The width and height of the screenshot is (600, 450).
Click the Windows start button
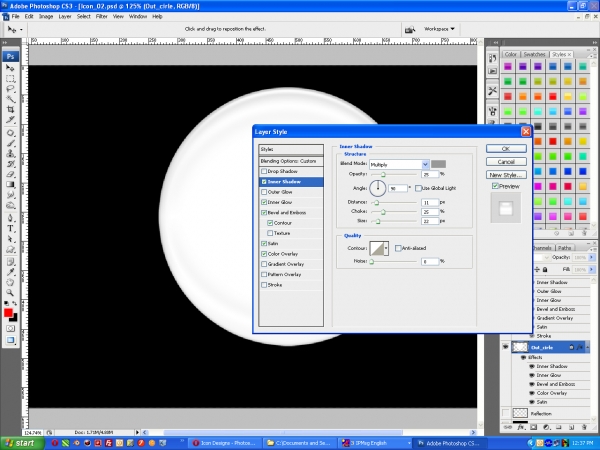pyautogui.click(x=22, y=443)
